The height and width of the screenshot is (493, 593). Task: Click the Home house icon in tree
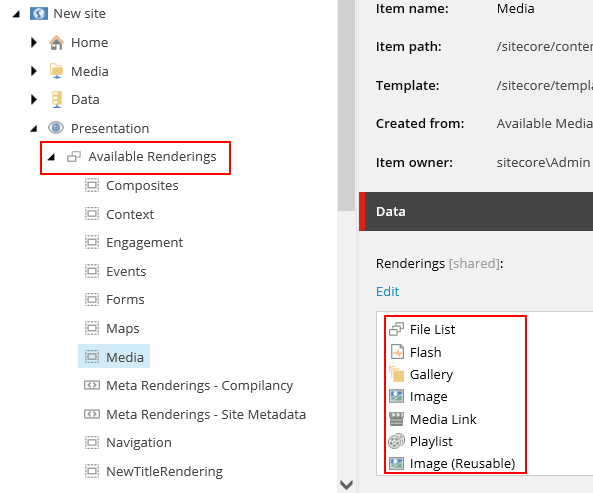pyautogui.click(x=56, y=42)
